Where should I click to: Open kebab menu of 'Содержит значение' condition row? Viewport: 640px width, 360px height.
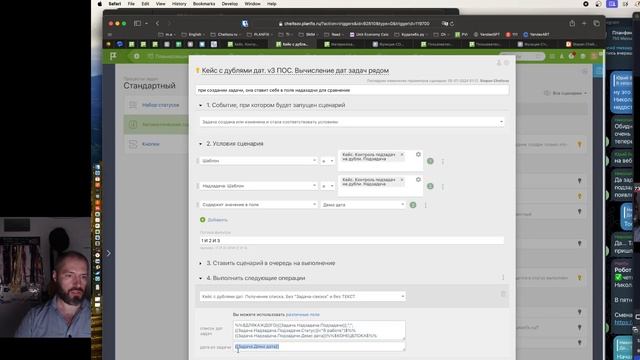[x=426, y=205]
